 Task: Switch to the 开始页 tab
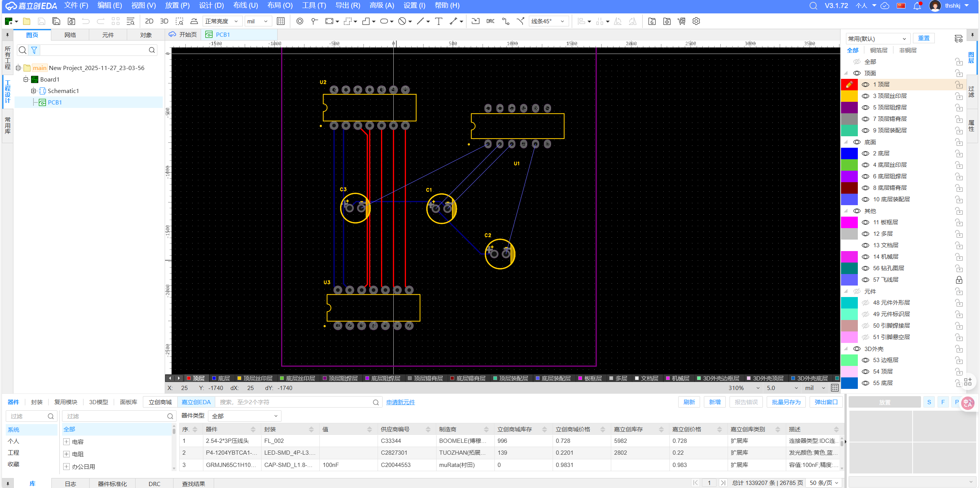click(183, 34)
